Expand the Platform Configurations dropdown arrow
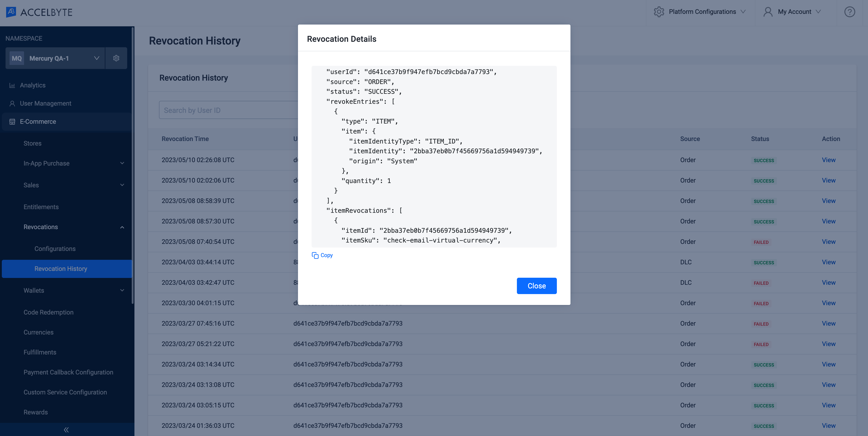Screen dimensions: 868x436 743,11
